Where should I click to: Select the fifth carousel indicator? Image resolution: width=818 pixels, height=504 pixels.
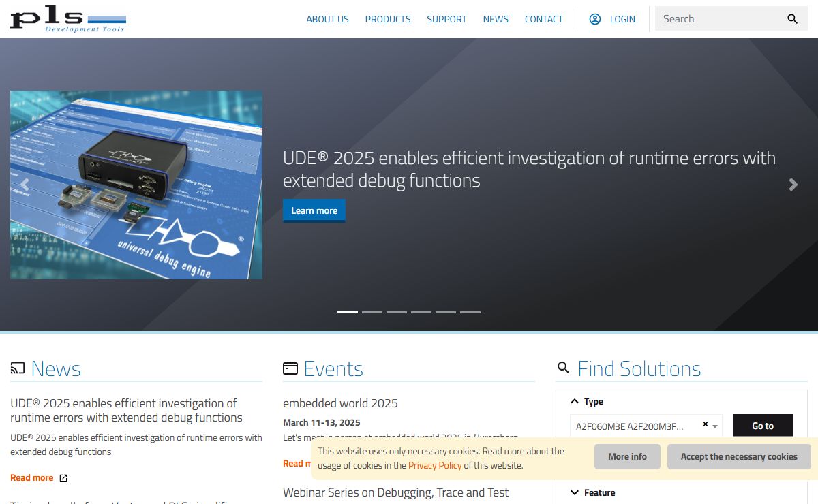(x=446, y=312)
